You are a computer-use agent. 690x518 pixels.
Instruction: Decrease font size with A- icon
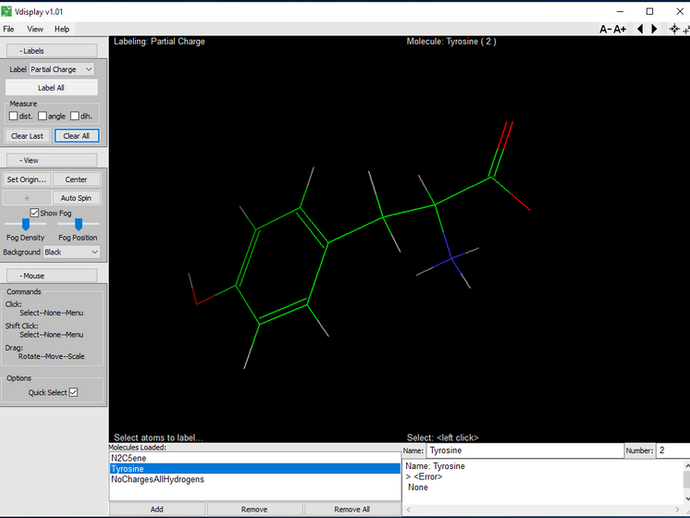606,29
